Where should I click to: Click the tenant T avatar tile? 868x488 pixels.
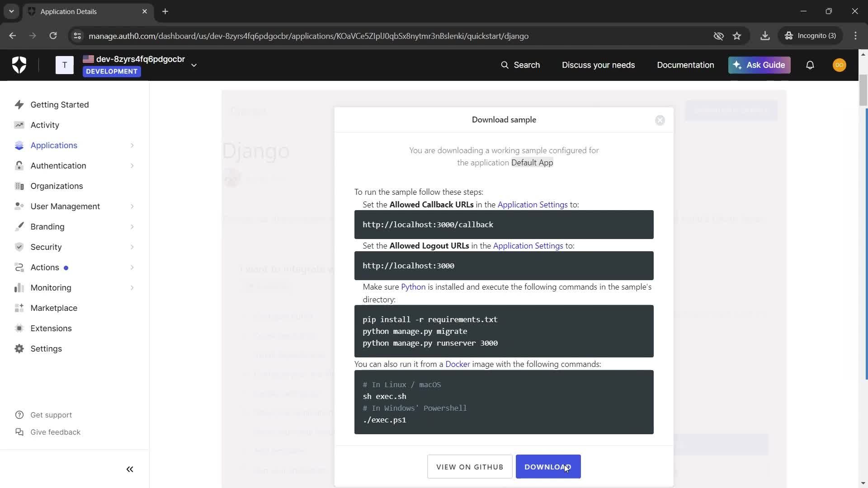[64, 65]
